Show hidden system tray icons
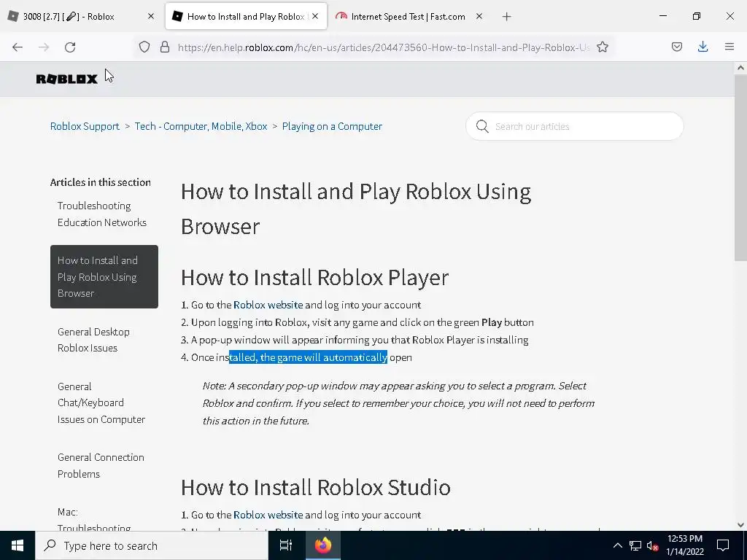This screenshot has height=560, width=747. (x=617, y=545)
